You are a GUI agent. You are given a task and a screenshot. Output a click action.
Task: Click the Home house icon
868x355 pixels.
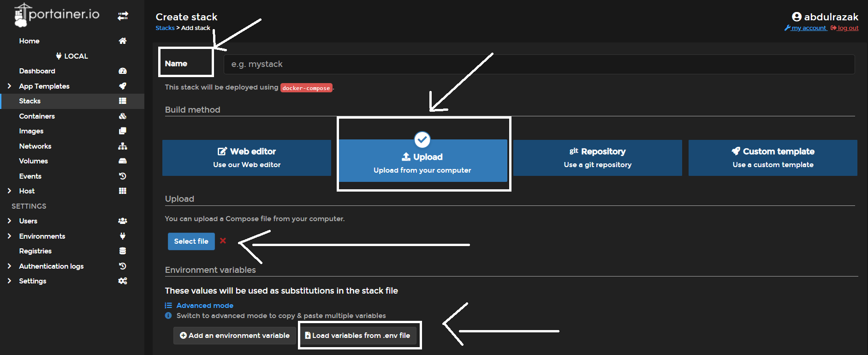[x=123, y=41]
